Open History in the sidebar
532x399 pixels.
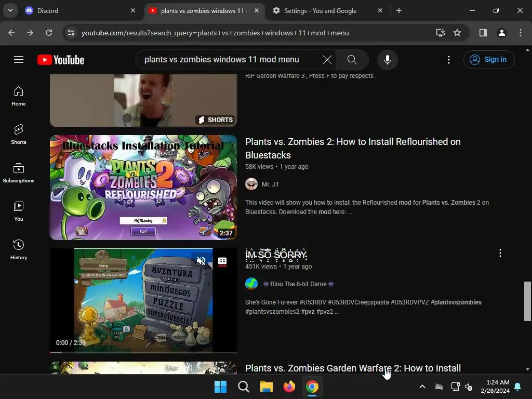(19, 250)
